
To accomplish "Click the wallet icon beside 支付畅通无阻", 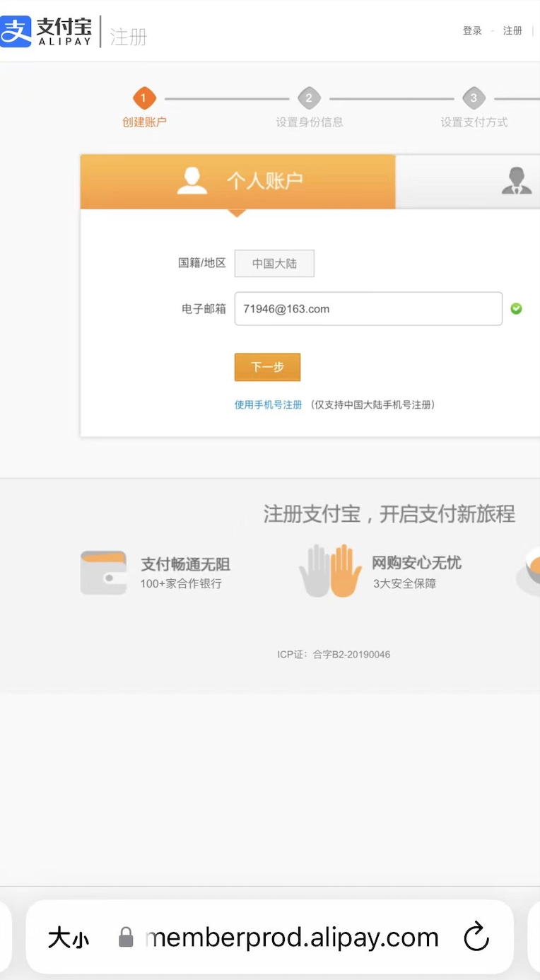I will point(103,572).
